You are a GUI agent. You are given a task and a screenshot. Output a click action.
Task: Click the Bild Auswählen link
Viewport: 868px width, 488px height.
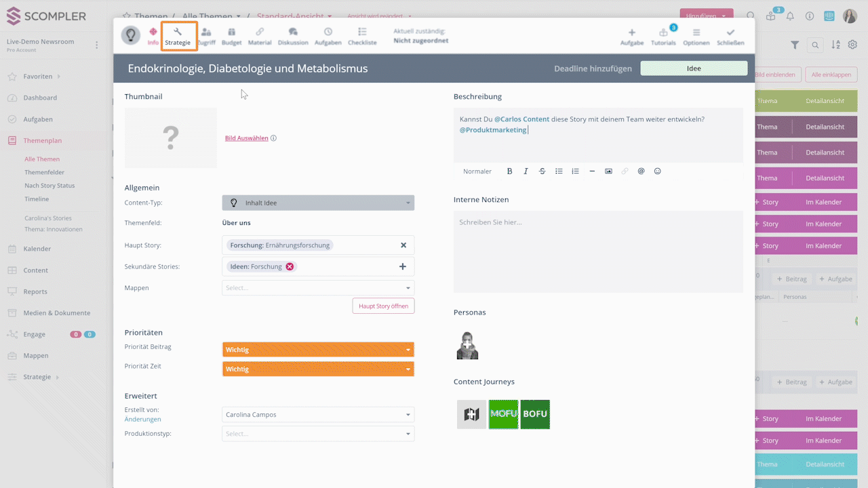click(247, 138)
